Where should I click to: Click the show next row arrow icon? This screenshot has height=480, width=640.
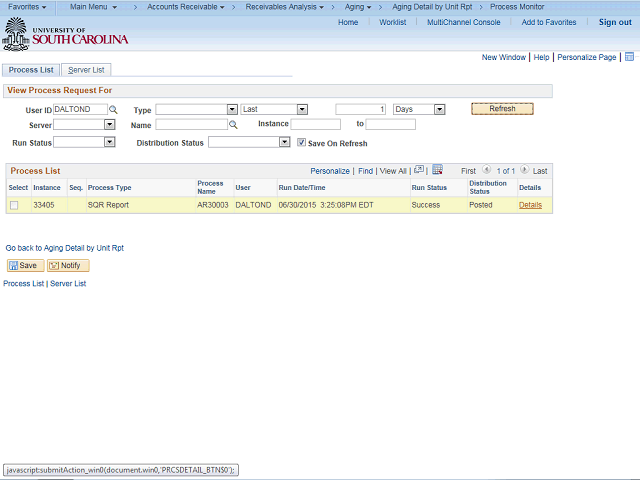pos(524,169)
